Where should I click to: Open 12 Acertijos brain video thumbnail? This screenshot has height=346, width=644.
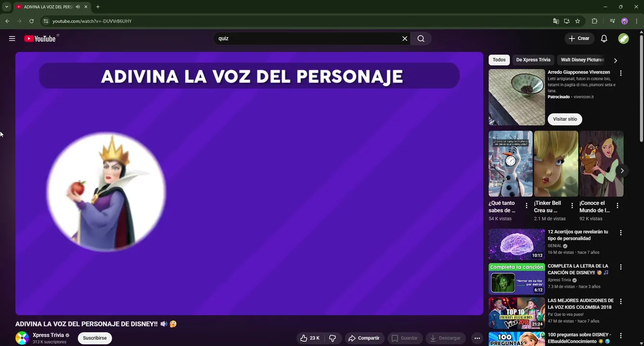(x=517, y=244)
